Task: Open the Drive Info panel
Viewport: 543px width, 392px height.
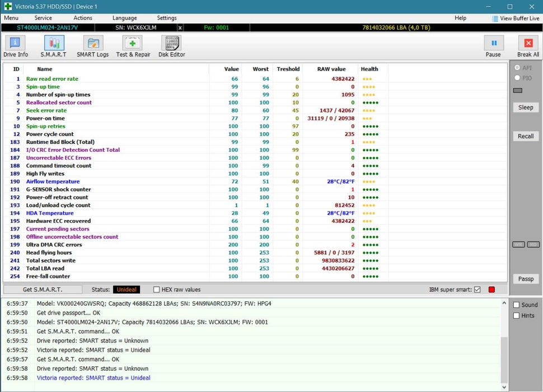Action: [x=15, y=46]
